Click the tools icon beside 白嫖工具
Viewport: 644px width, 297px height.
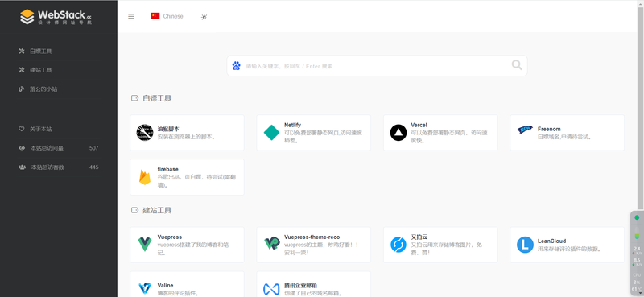(22, 52)
